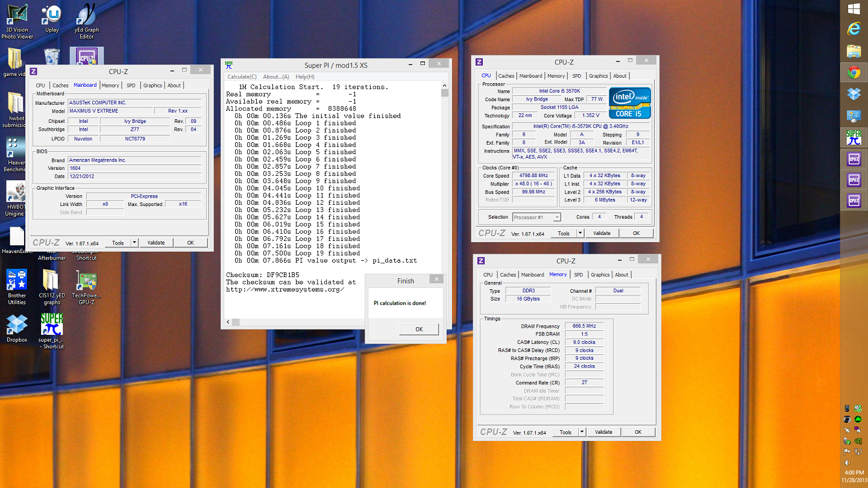Screen dimensions: 868x488
Task: Select the hwbot submission folder on the desktop
Action: (14, 110)
